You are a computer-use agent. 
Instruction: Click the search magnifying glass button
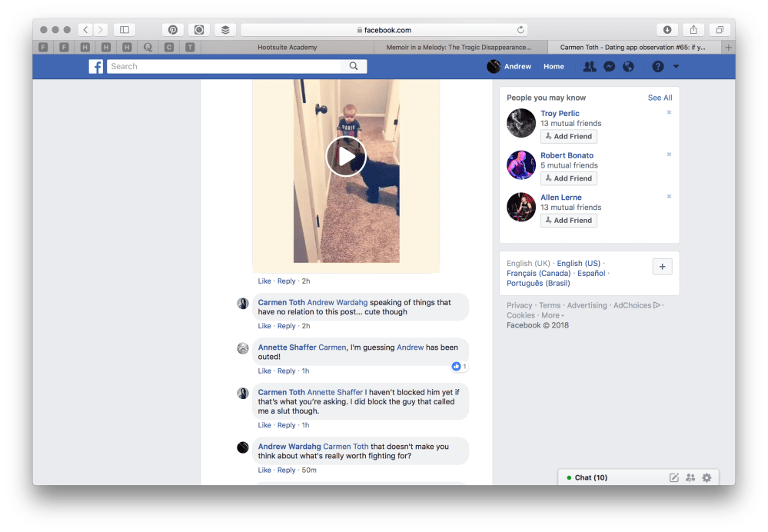pyautogui.click(x=354, y=67)
